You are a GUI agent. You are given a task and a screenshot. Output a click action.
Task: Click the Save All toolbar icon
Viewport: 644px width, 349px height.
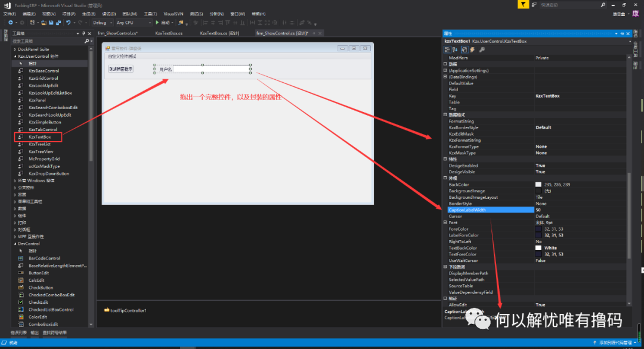click(58, 23)
